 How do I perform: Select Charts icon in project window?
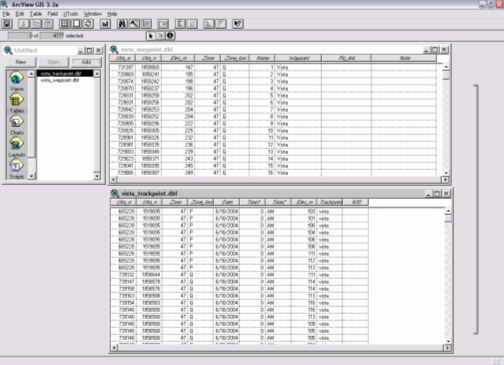[17, 125]
